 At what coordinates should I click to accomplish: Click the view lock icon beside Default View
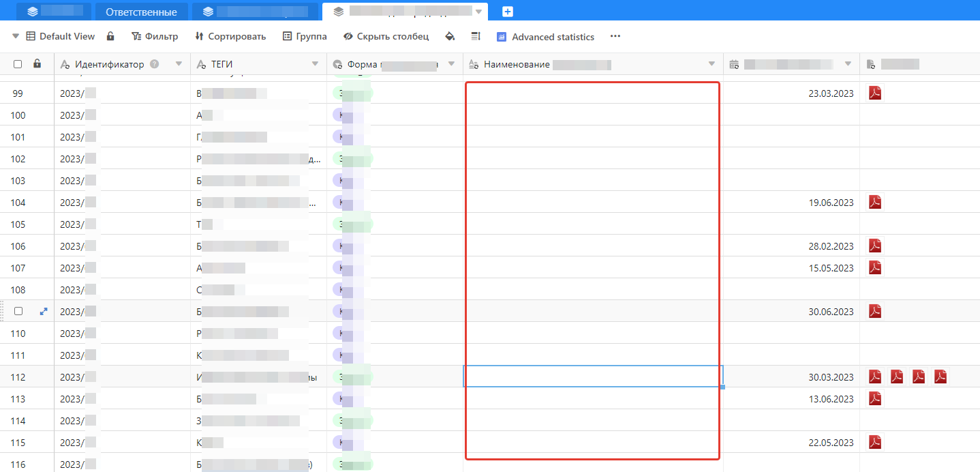110,36
